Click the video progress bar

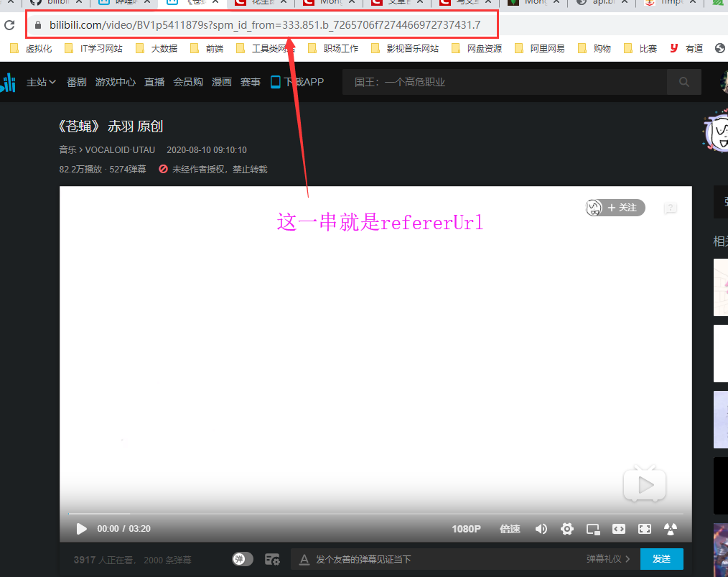359,512
